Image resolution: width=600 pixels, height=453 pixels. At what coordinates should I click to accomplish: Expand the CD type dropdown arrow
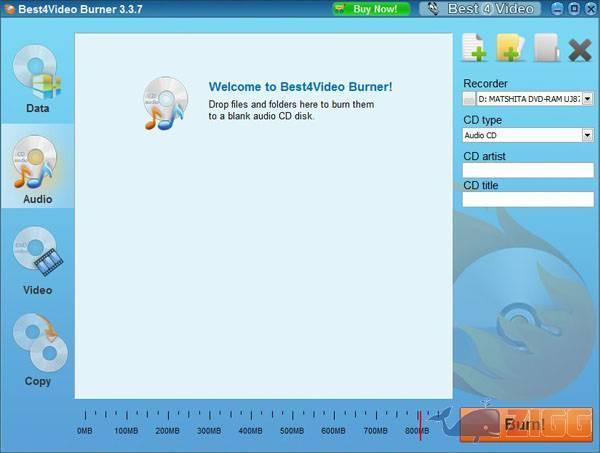[587, 135]
